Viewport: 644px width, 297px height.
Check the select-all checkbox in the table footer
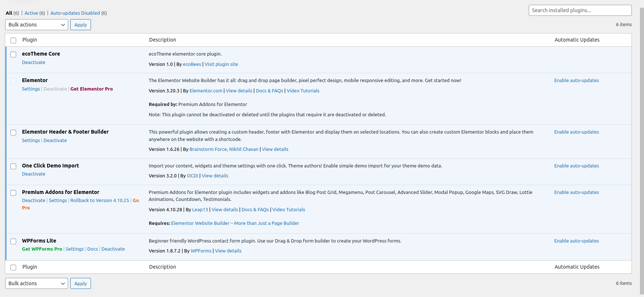click(13, 268)
